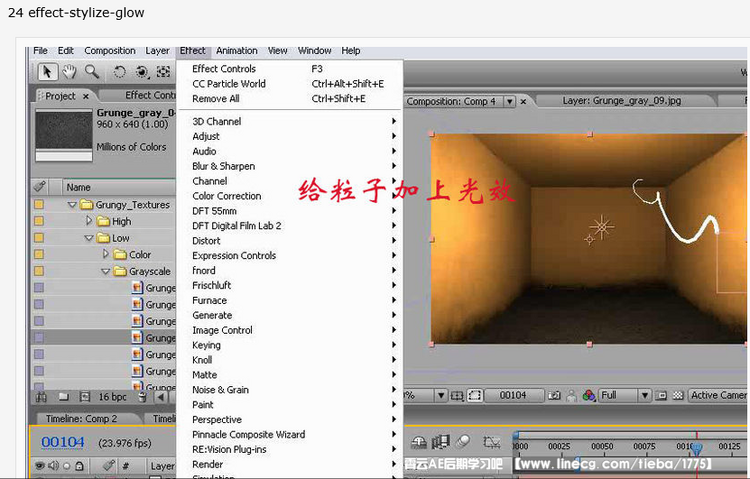Click the left scroll arrow in Project panel
This screenshot has height=479, width=750.
tap(161, 397)
